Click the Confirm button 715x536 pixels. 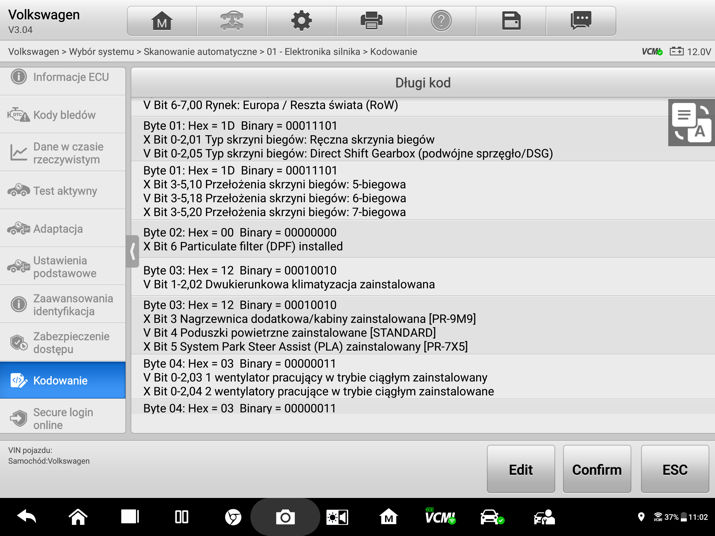click(597, 469)
